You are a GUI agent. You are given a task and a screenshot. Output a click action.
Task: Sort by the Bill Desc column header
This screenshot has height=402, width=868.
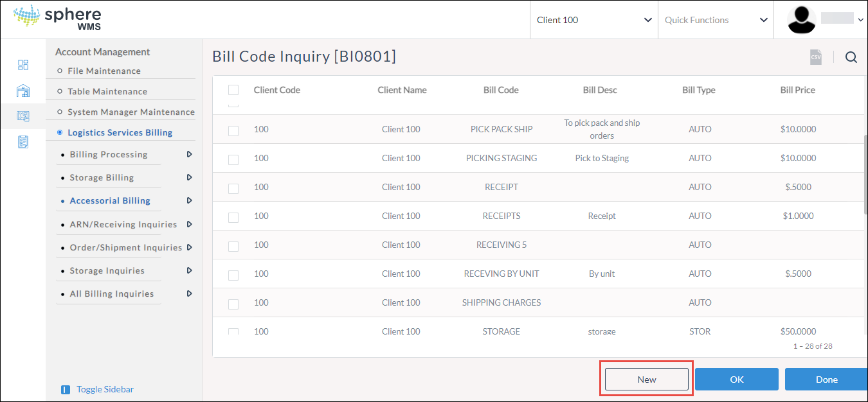point(600,90)
